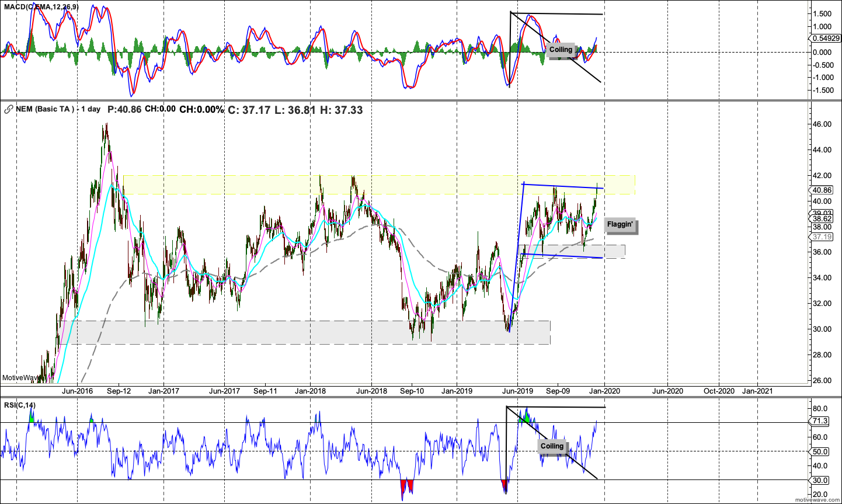
Task: Select the yellow resistance zone rectangle
Action: pos(379,185)
